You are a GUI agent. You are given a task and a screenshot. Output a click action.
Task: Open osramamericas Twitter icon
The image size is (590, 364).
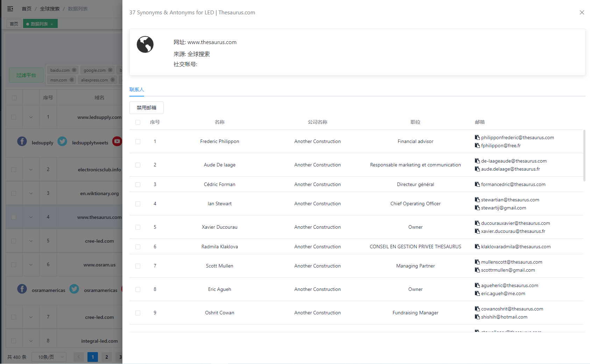pos(74,289)
